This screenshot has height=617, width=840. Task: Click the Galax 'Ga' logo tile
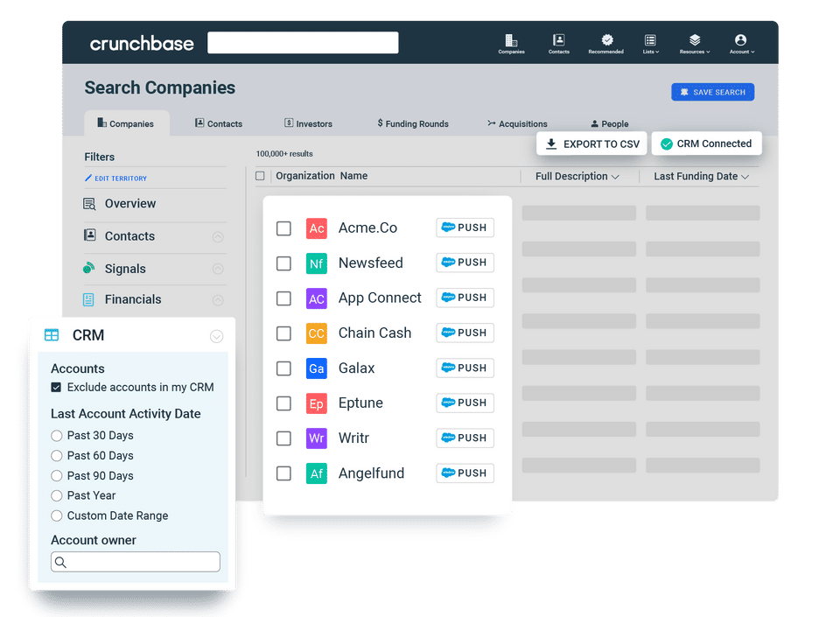316,368
